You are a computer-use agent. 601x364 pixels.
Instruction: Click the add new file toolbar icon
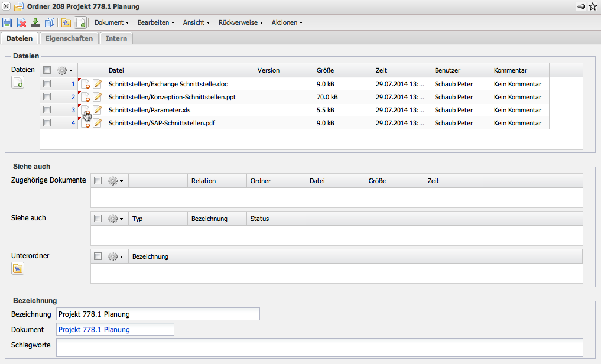[x=81, y=22]
